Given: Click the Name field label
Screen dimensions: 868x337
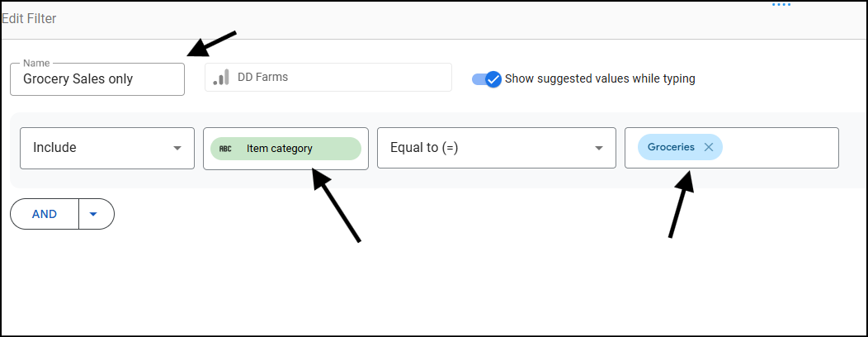Looking at the screenshot, I should (x=36, y=63).
